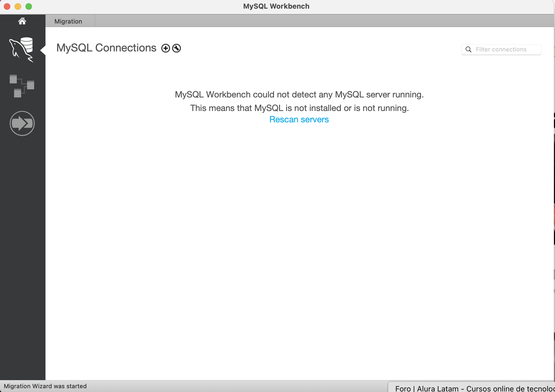Click the MySQL Workbench home icon

click(22, 21)
